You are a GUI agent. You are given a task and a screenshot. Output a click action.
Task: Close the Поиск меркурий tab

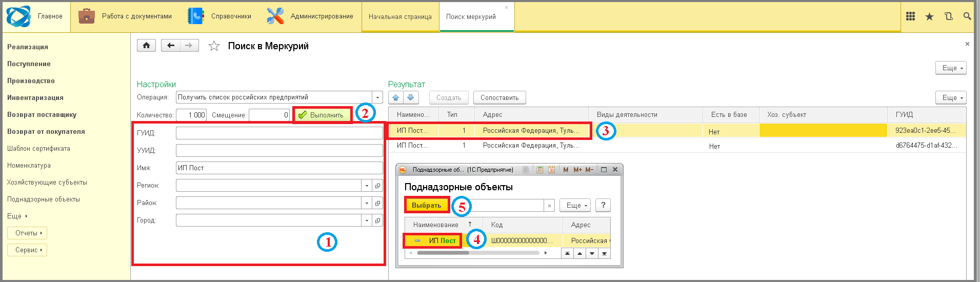tap(506, 8)
